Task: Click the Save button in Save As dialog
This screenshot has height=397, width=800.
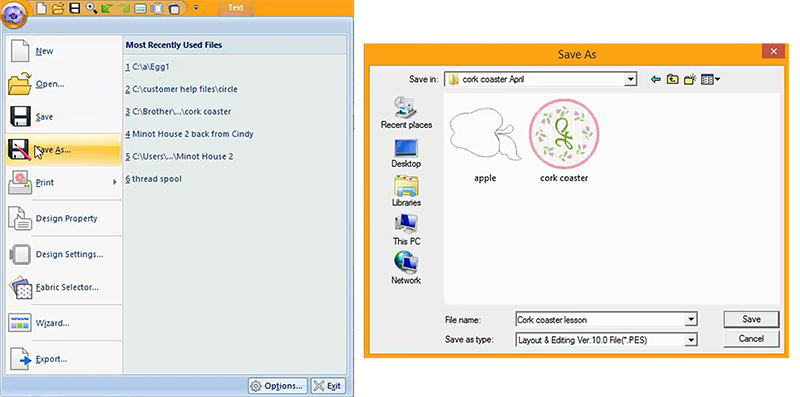Action: point(751,319)
